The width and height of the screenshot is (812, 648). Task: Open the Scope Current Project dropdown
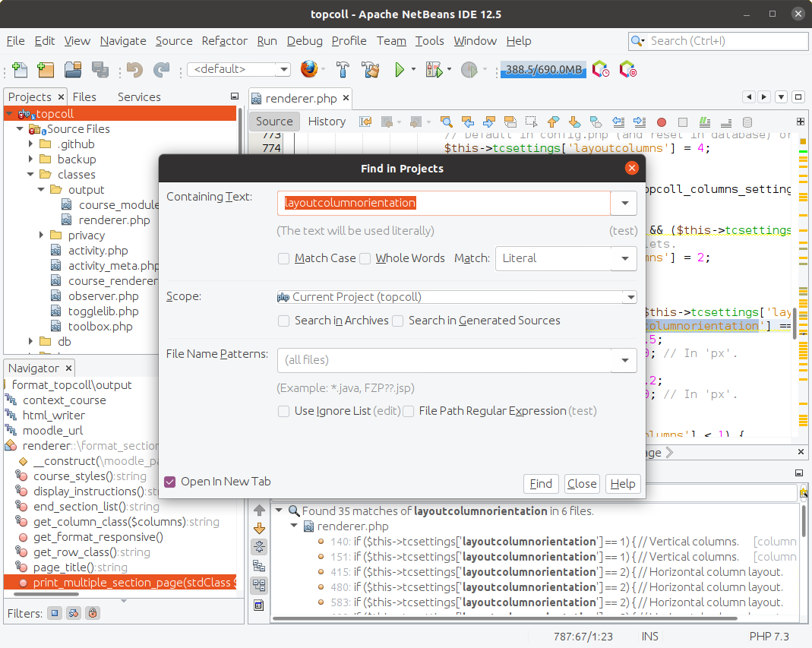(x=630, y=297)
